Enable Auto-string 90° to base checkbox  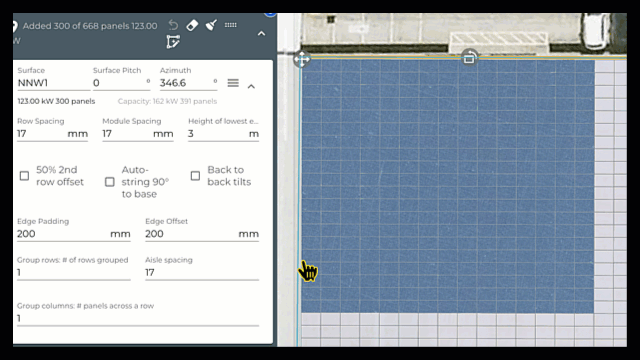pos(110,182)
